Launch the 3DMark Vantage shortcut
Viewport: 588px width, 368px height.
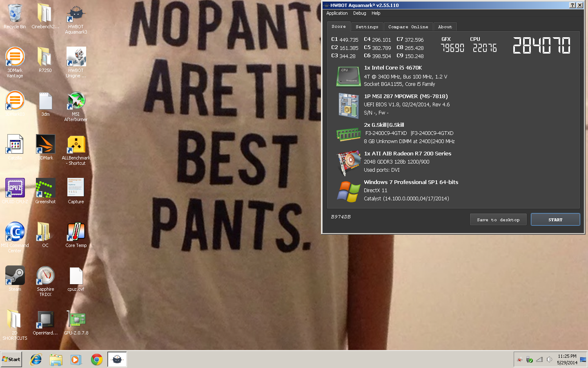point(15,63)
